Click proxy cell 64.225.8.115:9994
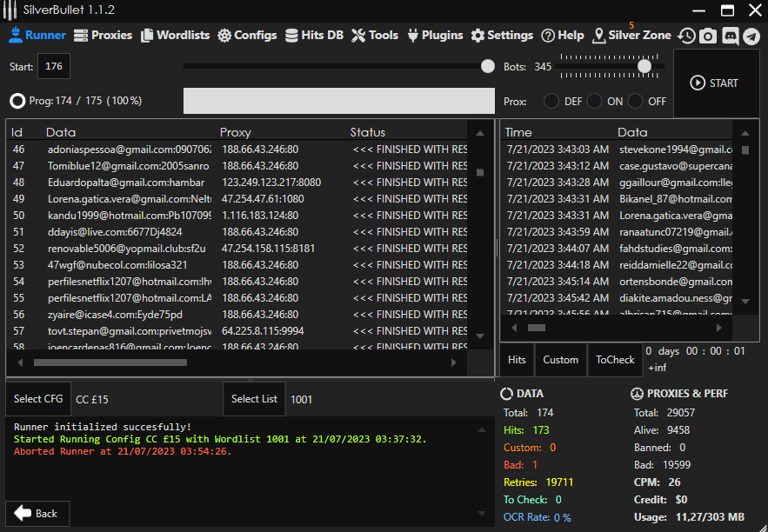The height and width of the screenshot is (532, 768). tap(263, 331)
